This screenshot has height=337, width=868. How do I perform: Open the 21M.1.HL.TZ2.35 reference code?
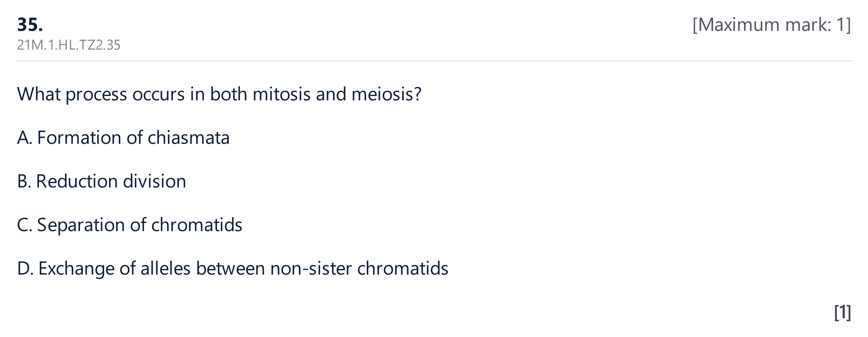[x=69, y=45]
